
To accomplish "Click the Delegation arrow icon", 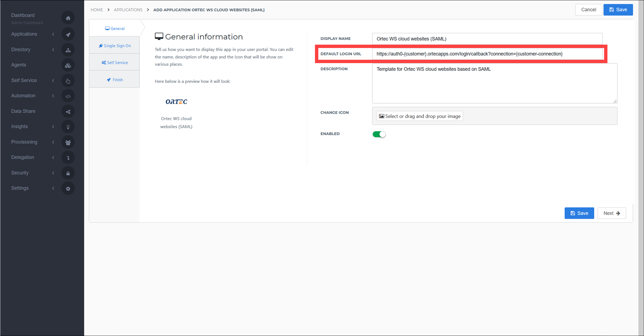I will [68, 157].
